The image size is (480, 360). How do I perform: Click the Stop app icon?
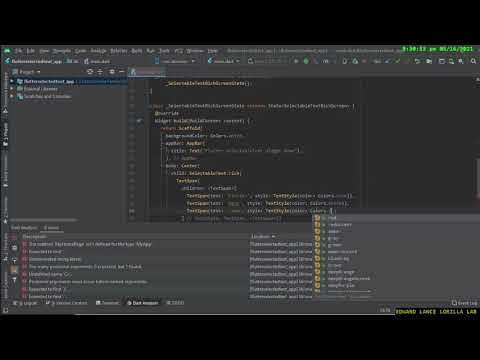point(364,61)
